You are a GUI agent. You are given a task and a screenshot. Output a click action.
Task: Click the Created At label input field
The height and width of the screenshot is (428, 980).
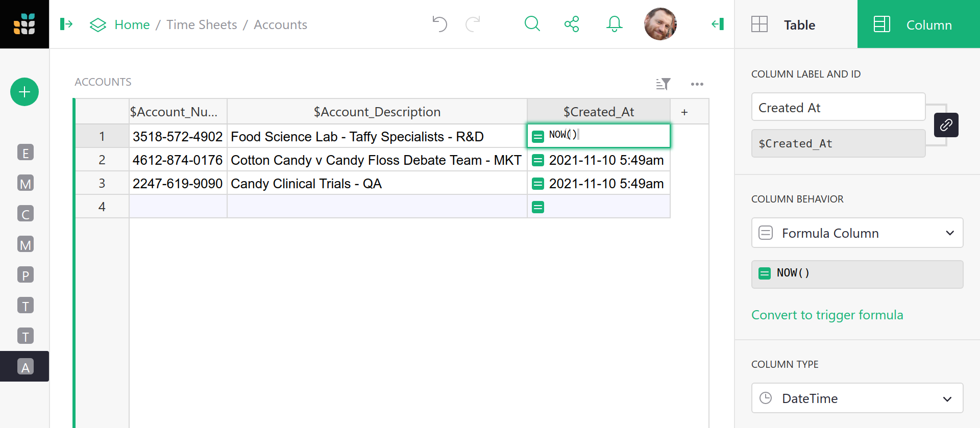(838, 107)
